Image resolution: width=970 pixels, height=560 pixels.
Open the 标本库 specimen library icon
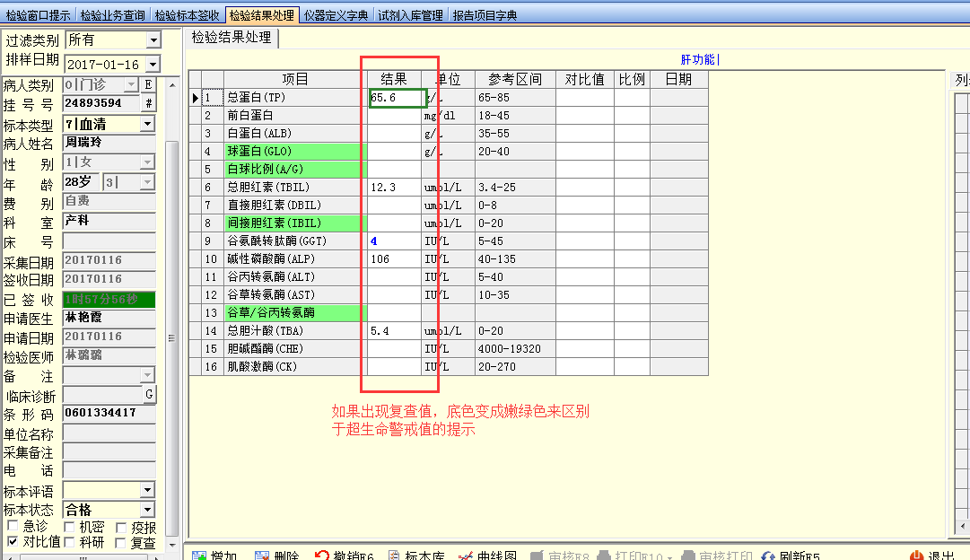pos(394,556)
